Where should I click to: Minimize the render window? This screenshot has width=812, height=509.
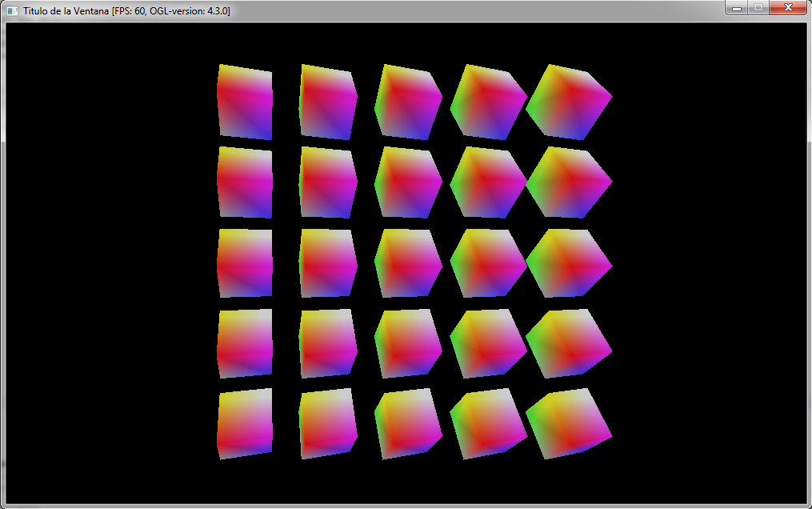click(x=736, y=8)
